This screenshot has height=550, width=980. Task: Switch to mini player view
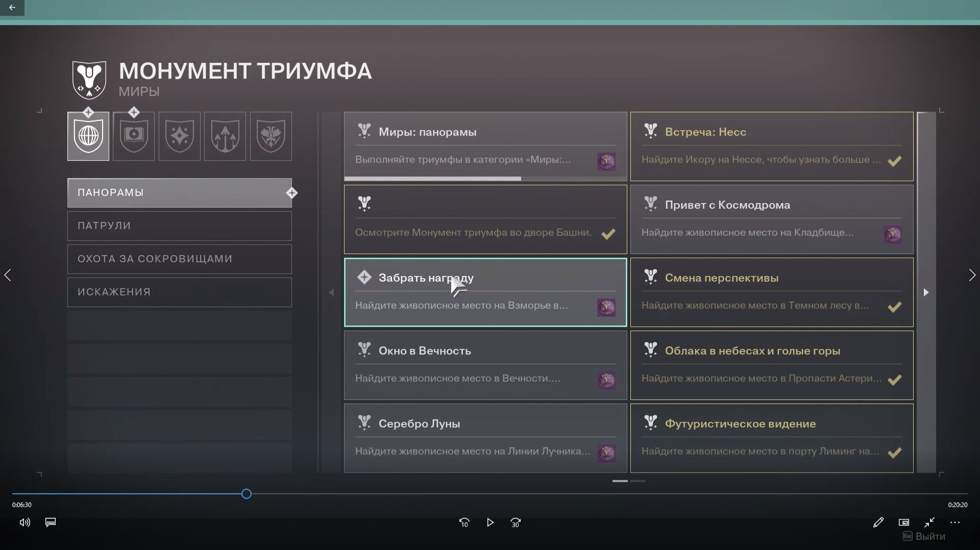coord(904,522)
